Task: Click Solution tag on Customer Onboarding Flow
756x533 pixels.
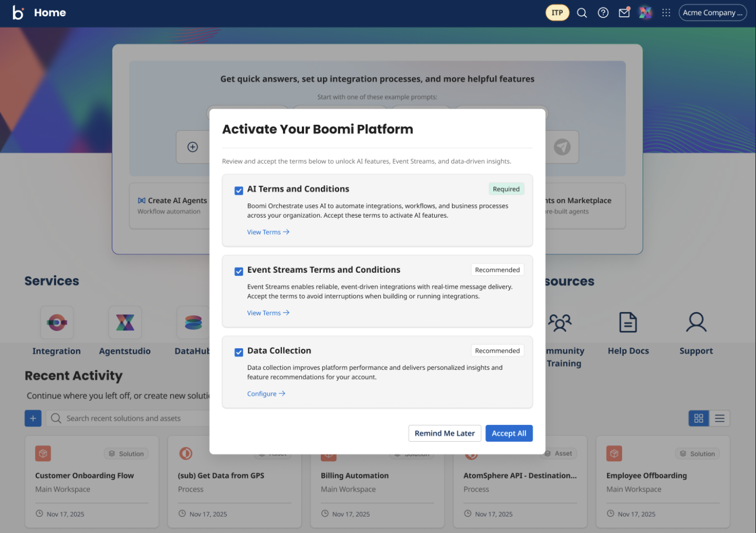Action: pyautogui.click(x=126, y=454)
